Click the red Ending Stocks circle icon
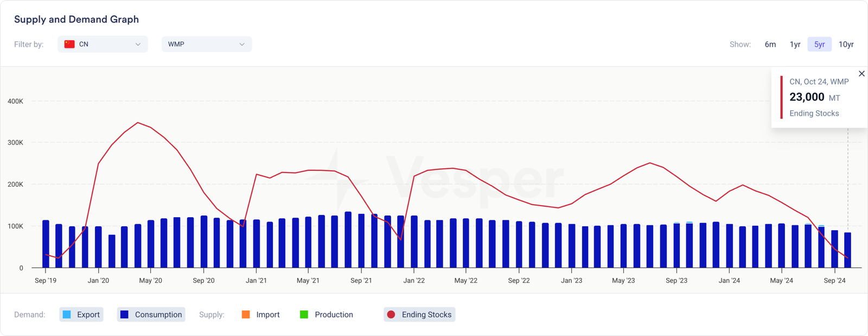Screen dimensions: 868x336 391,315
